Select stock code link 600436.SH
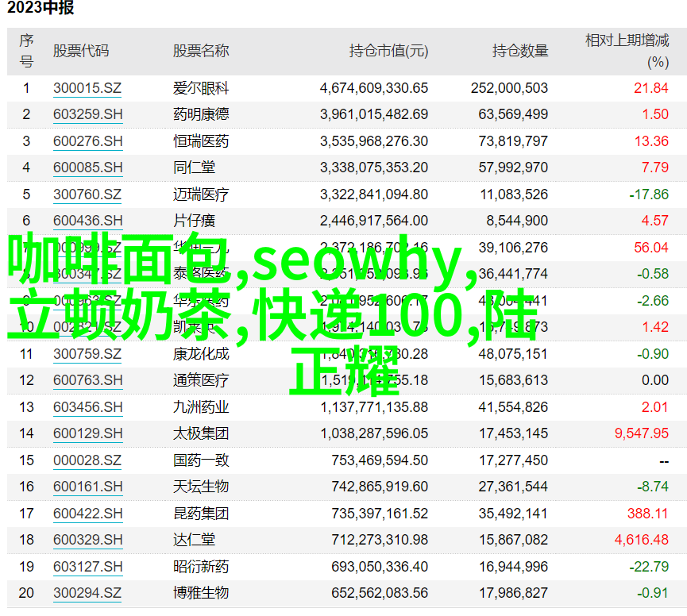The width and height of the screenshot is (687, 616). (87, 221)
